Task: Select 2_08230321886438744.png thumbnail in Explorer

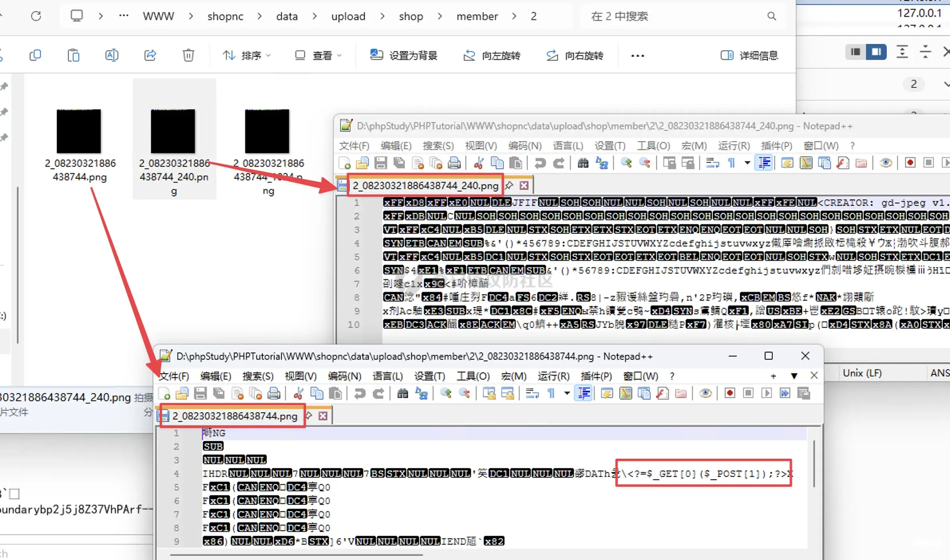Action: pyautogui.click(x=79, y=132)
